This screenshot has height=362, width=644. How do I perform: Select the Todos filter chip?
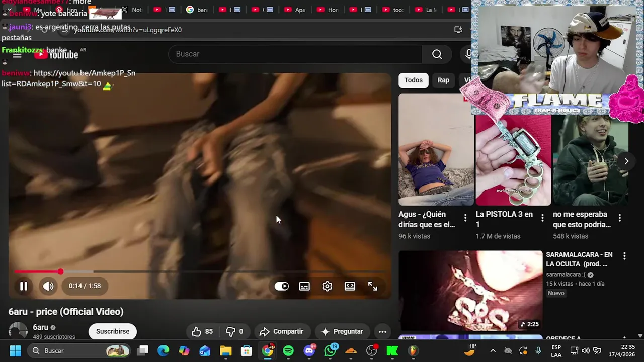[x=414, y=80]
